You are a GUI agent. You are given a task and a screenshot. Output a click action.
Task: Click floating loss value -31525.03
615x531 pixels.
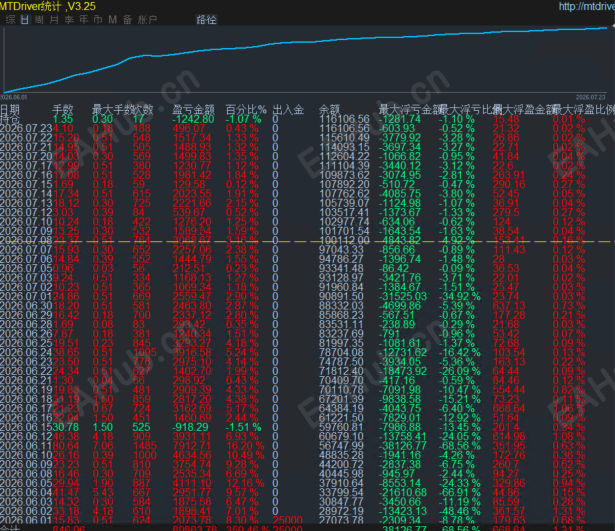point(402,296)
